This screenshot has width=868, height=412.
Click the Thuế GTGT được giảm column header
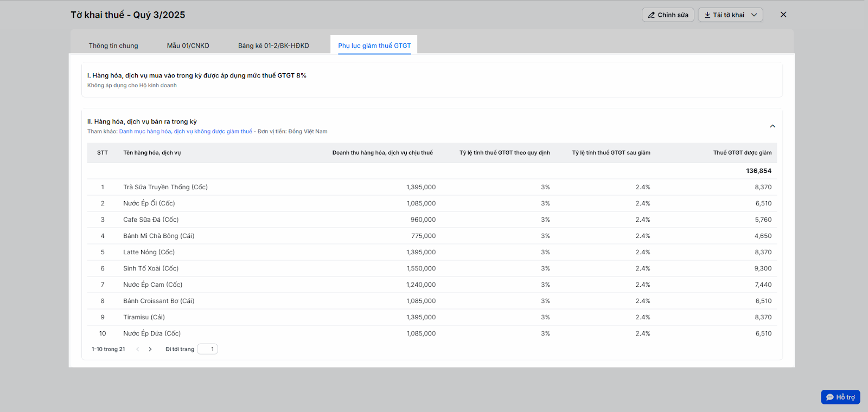pyautogui.click(x=742, y=153)
